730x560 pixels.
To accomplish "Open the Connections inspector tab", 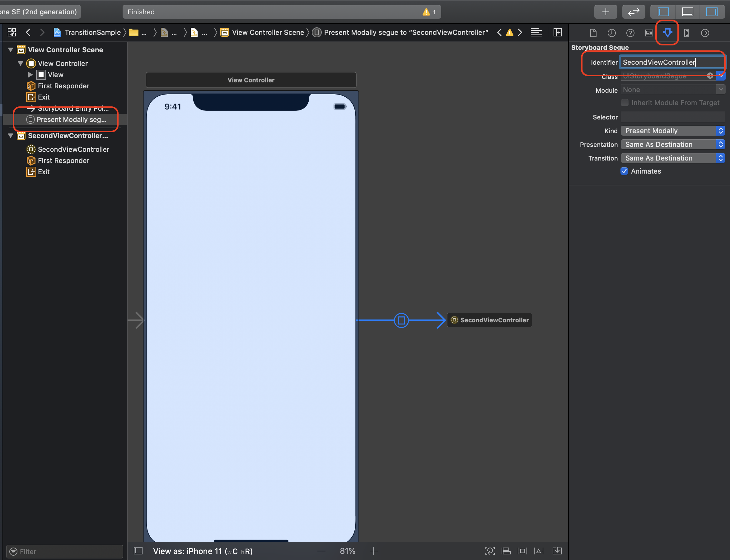I will [705, 33].
